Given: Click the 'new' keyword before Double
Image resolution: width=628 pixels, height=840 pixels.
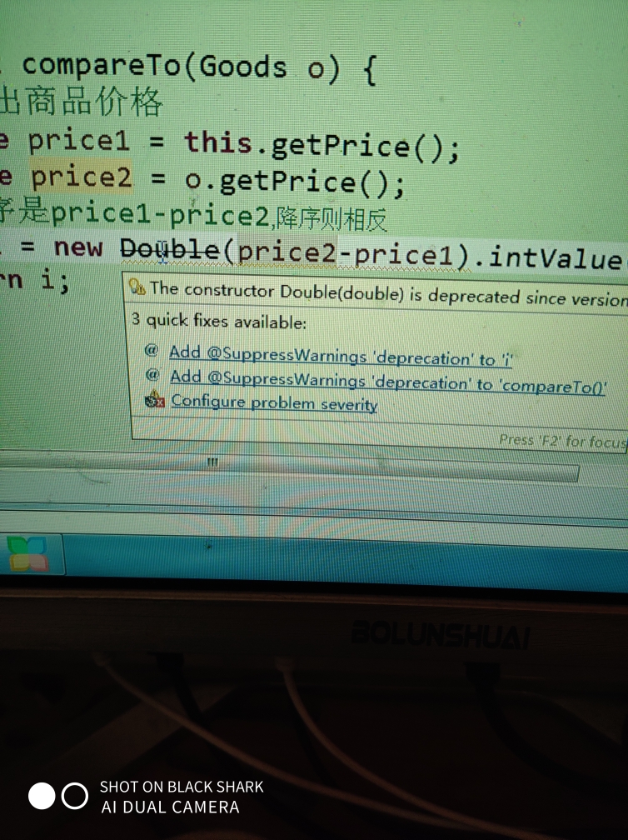Looking at the screenshot, I should pyautogui.click(x=78, y=247).
